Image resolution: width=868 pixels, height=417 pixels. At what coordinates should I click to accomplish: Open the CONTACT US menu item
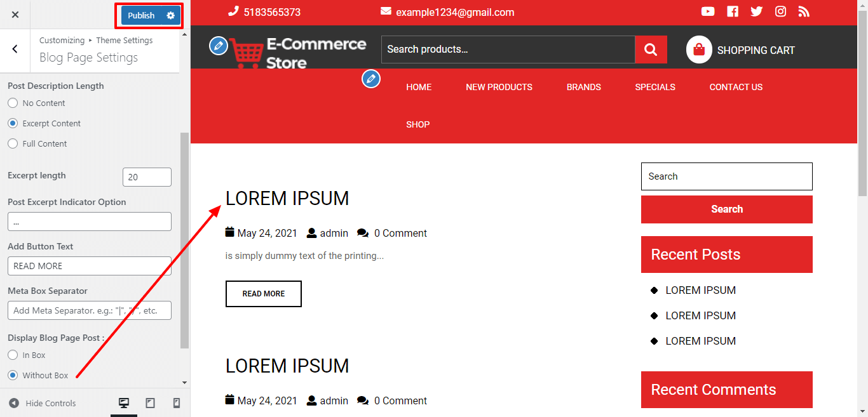736,87
